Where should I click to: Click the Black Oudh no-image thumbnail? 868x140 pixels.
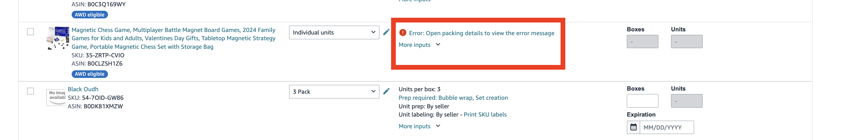[x=56, y=97]
